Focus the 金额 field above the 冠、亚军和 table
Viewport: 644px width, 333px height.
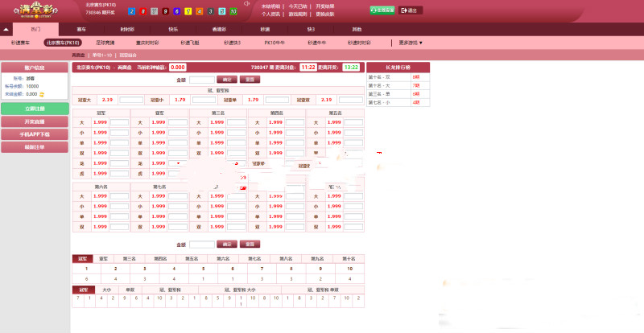[202, 80]
